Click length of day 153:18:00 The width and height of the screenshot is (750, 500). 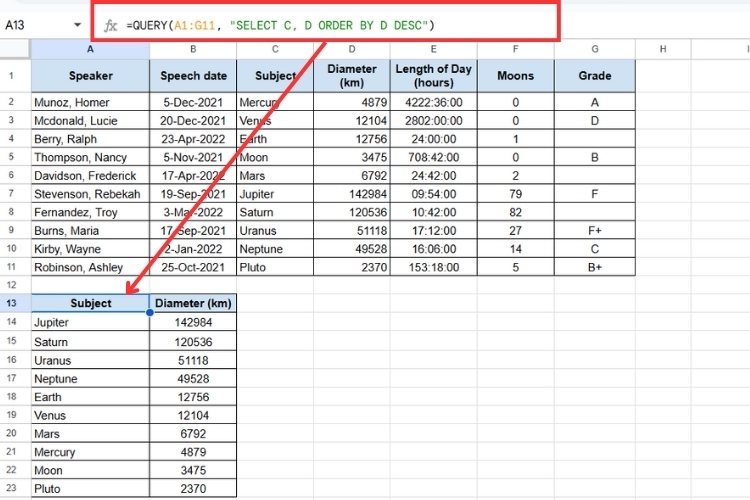point(433,267)
